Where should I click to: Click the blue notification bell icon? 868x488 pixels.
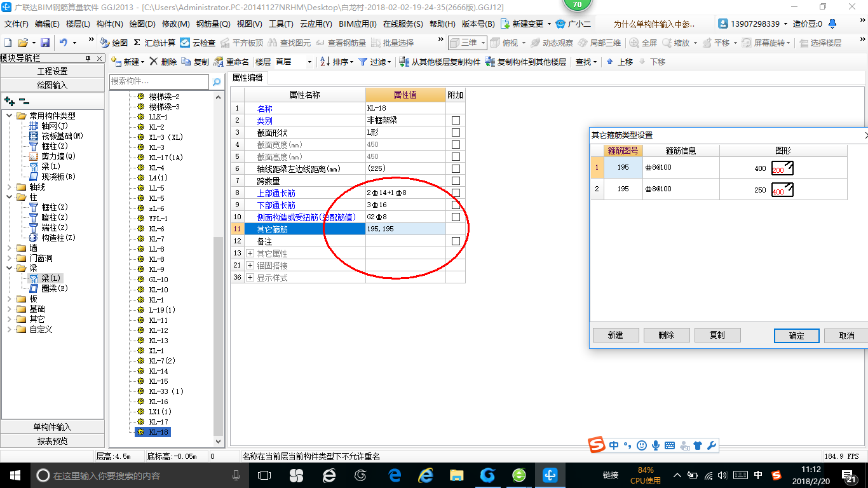click(832, 24)
